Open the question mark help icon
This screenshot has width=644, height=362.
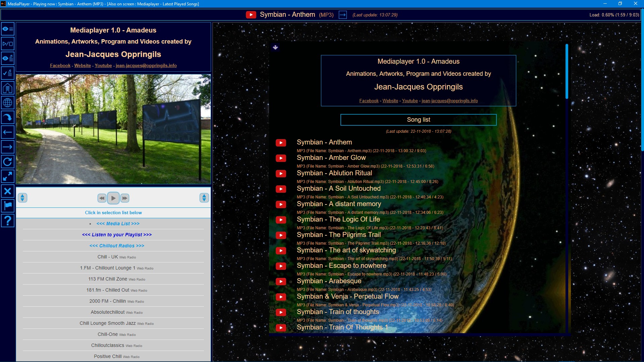pos(8,221)
